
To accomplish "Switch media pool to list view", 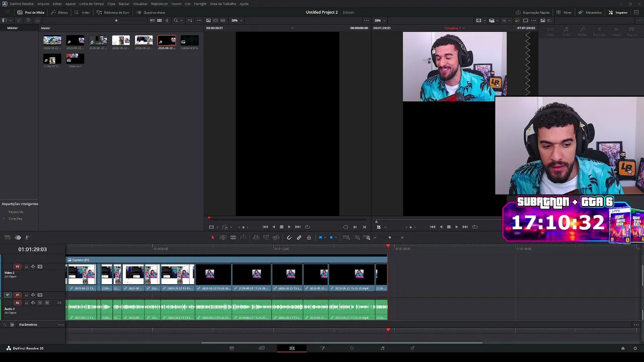I will click(x=167, y=21).
